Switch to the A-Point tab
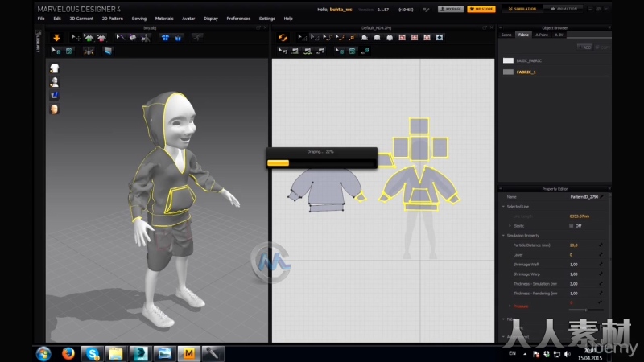644x362 pixels. [x=542, y=35]
